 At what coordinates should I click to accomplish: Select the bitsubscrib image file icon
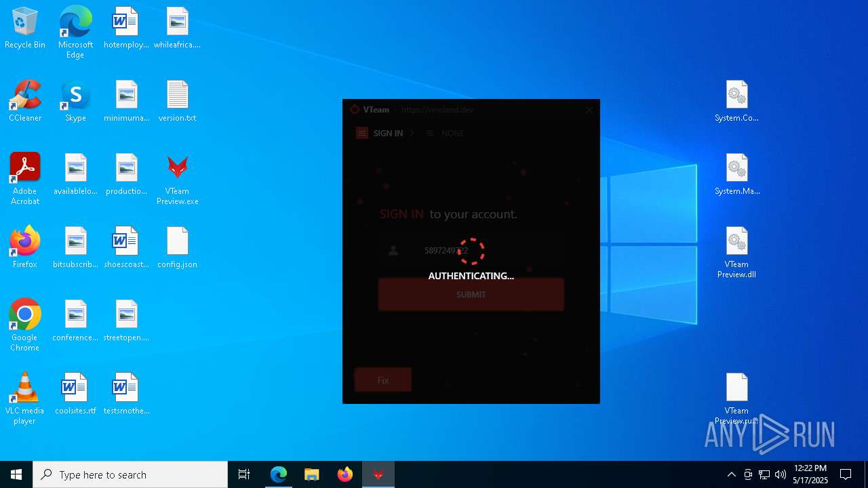click(75, 248)
